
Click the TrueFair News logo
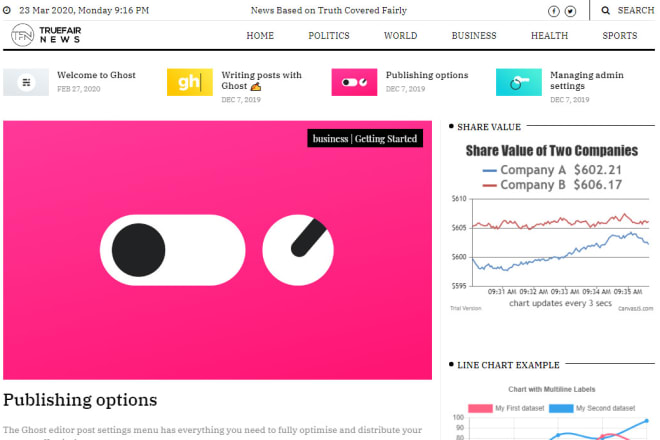[45, 35]
